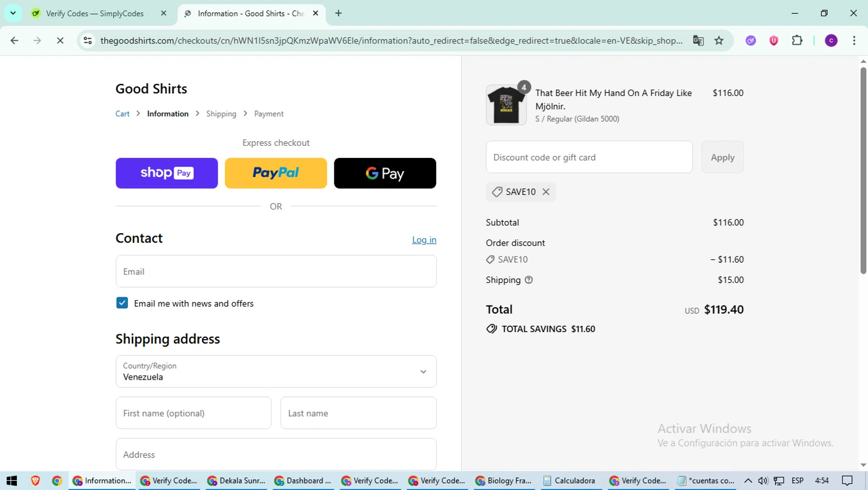
Task: Open the uBlock shield extension icon
Action: (774, 40)
